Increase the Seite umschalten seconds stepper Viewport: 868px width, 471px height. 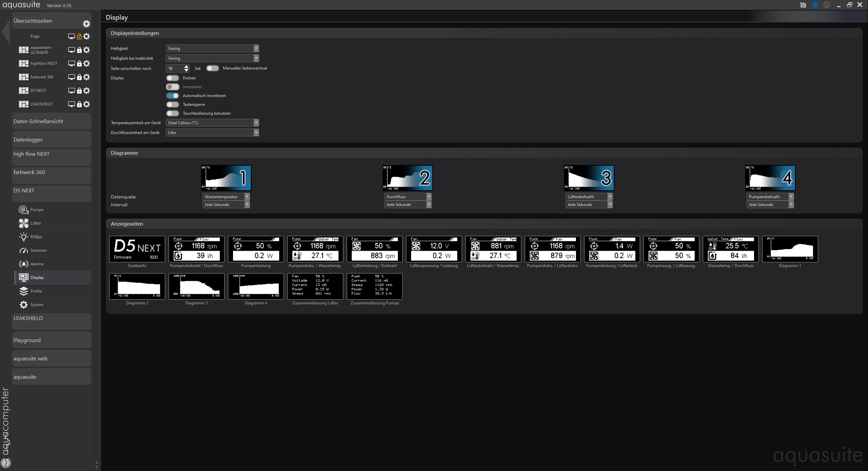pyautogui.click(x=186, y=67)
